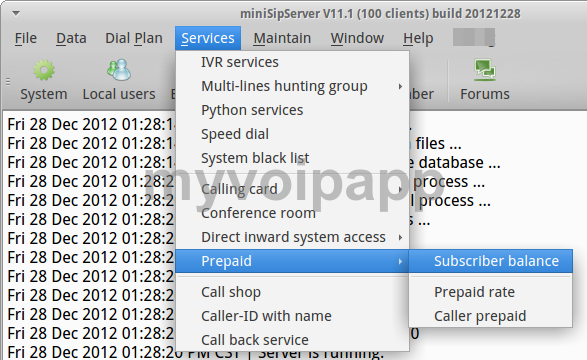Close the open Services menu
Image resolution: width=587 pixels, height=360 pixels.
tap(208, 38)
